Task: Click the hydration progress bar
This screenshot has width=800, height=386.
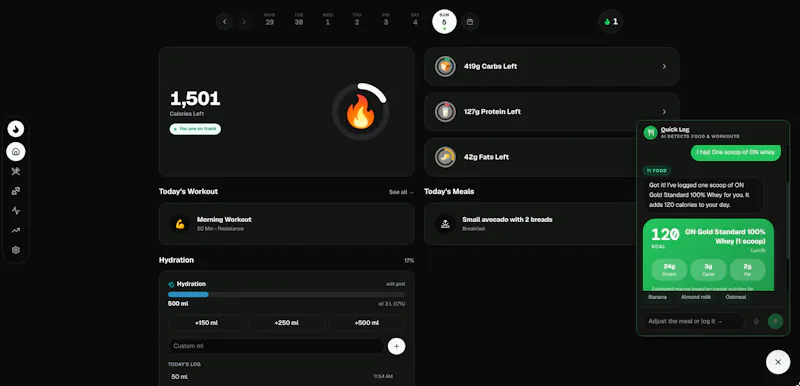Action: 287,294
